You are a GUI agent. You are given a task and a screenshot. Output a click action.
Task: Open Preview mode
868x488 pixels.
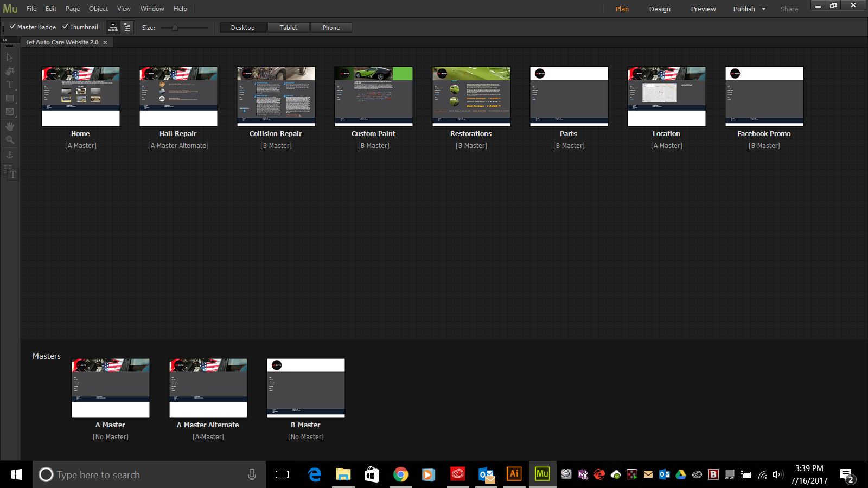pyautogui.click(x=703, y=9)
